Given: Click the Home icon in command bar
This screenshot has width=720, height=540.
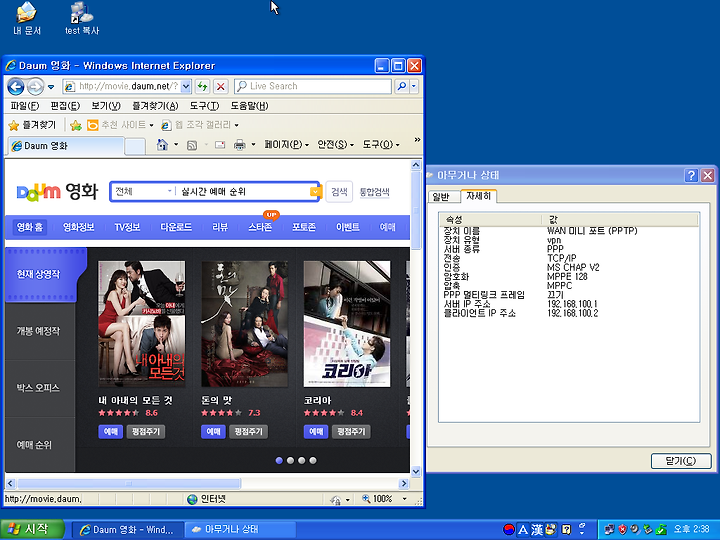Looking at the screenshot, I should coord(162,145).
